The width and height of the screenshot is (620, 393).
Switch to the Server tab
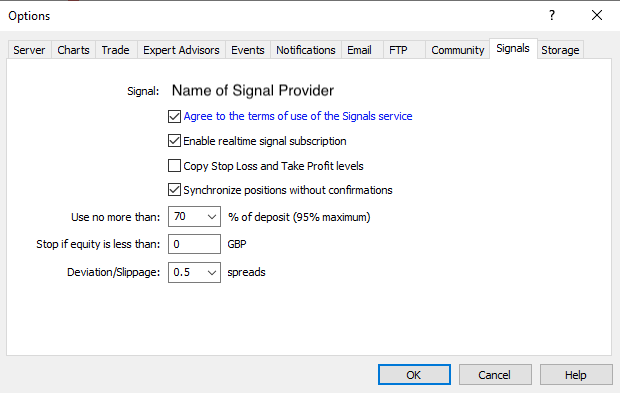pos(29,50)
